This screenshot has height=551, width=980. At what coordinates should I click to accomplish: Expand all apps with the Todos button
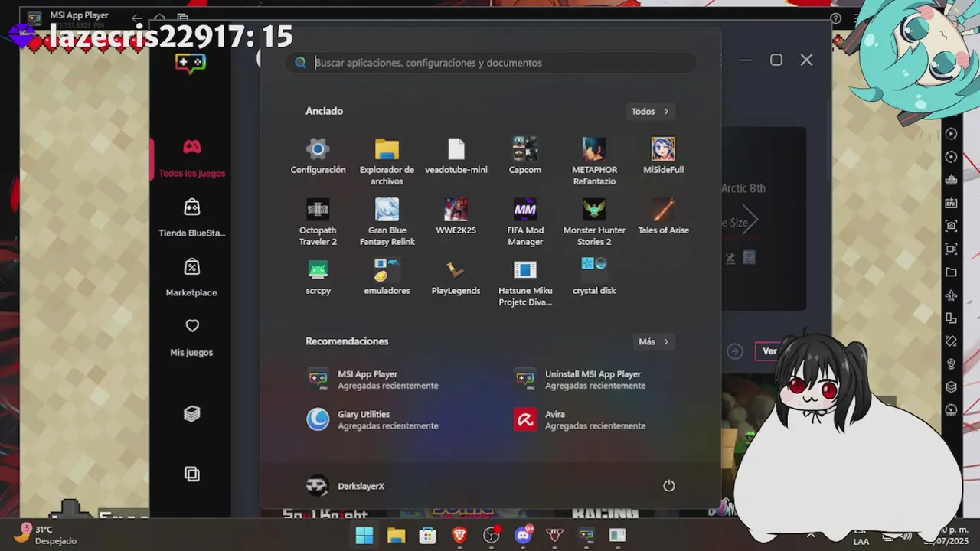pyautogui.click(x=650, y=111)
